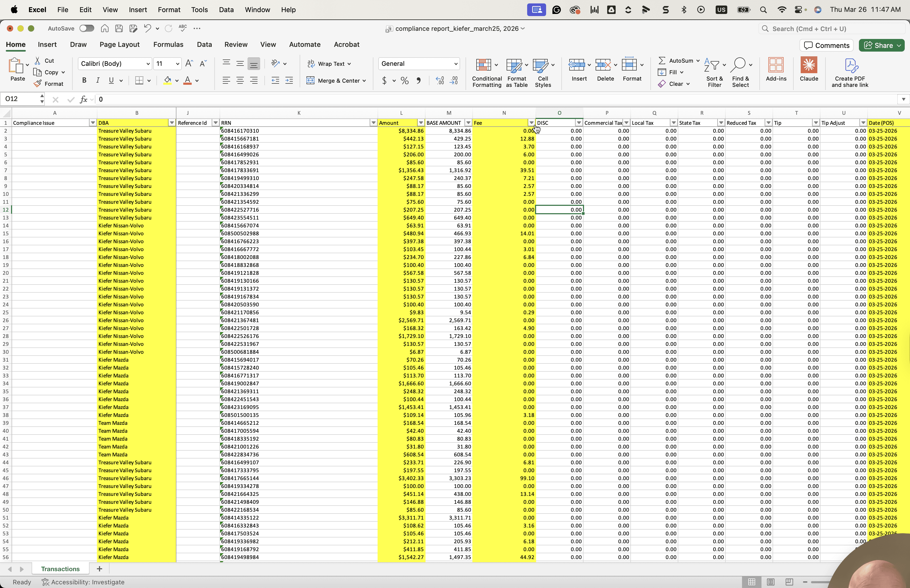Click Merge & Center button
This screenshot has height=588, width=910.
[336, 81]
